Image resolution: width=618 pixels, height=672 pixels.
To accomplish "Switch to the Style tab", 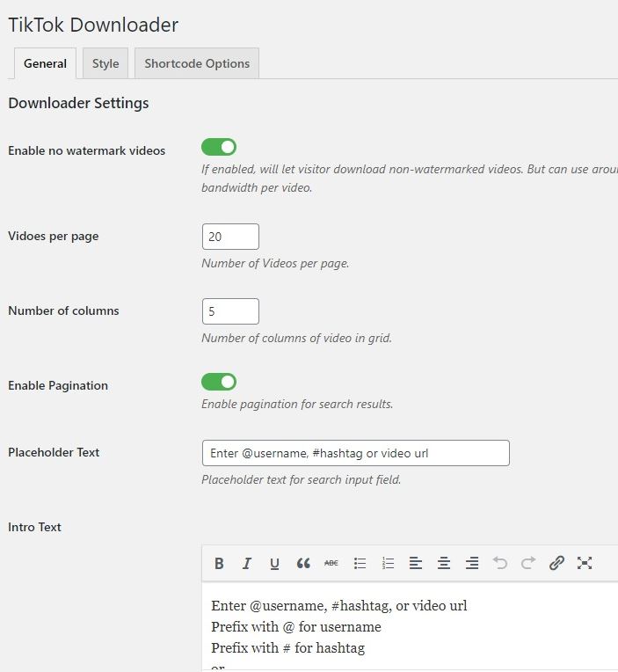I will click(105, 63).
